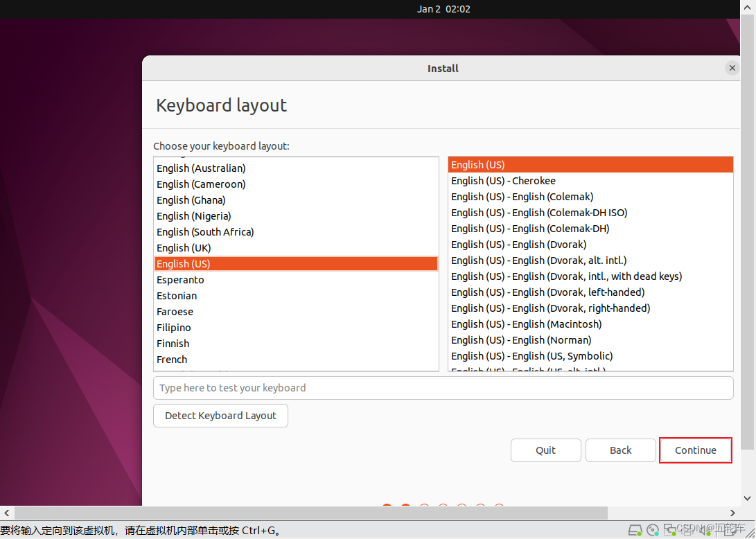The image size is (756, 539).
Task: Select the English (Norman) variant
Action: coord(590,340)
